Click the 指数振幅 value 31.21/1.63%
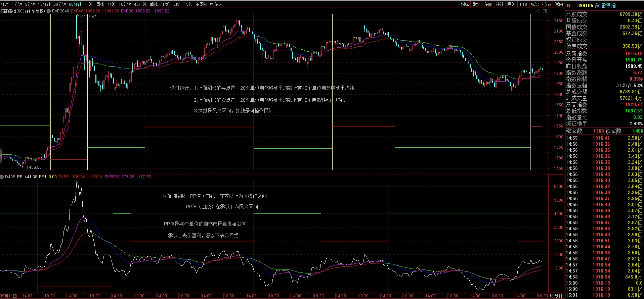 (629, 85)
